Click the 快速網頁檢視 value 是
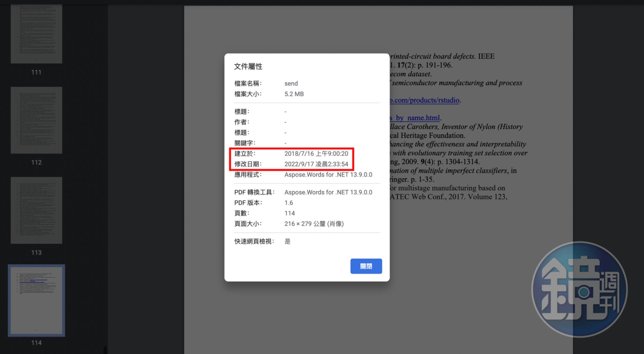This screenshot has height=354, width=644. click(x=288, y=241)
